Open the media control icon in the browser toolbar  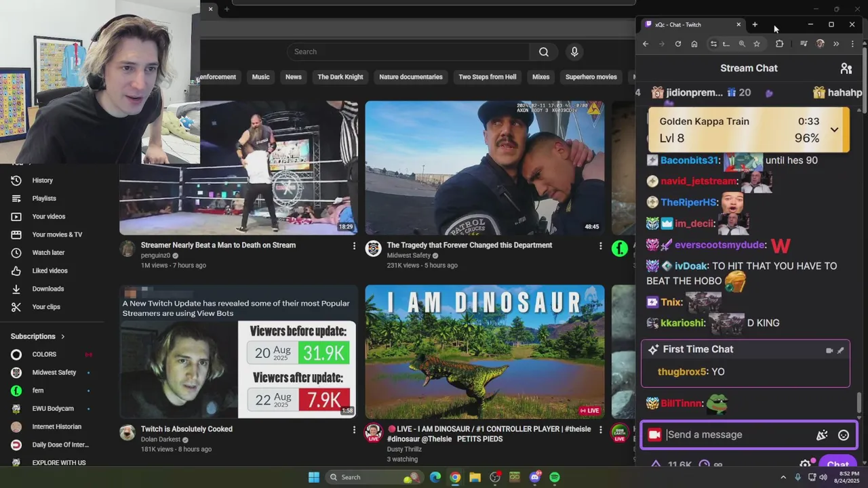tap(804, 44)
